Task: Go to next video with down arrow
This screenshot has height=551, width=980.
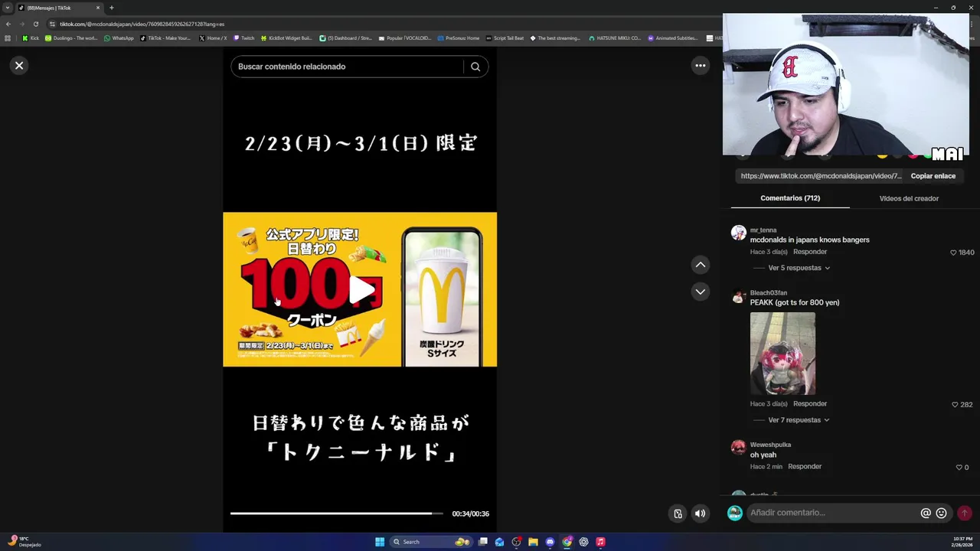Action: pos(700,292)
